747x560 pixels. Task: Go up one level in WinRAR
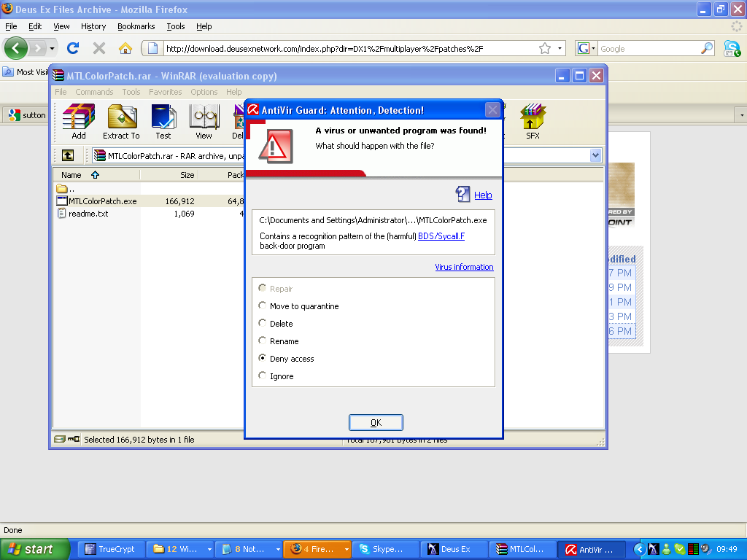click(x=68, y=155)
